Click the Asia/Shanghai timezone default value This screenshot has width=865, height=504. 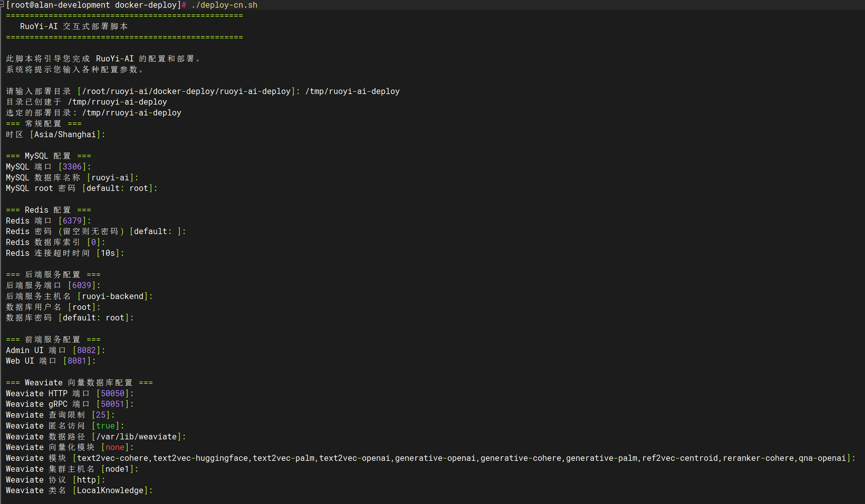(x=65, y=135)
